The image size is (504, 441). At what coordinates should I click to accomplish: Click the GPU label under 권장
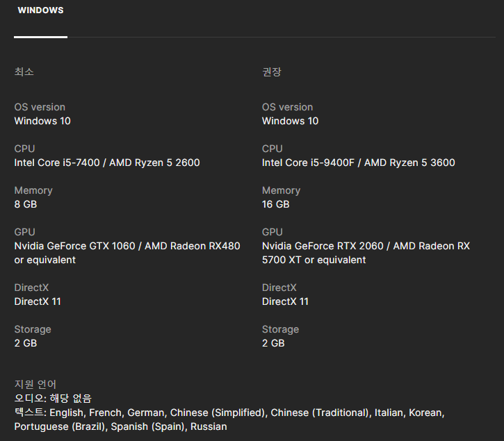pos(273,232)
